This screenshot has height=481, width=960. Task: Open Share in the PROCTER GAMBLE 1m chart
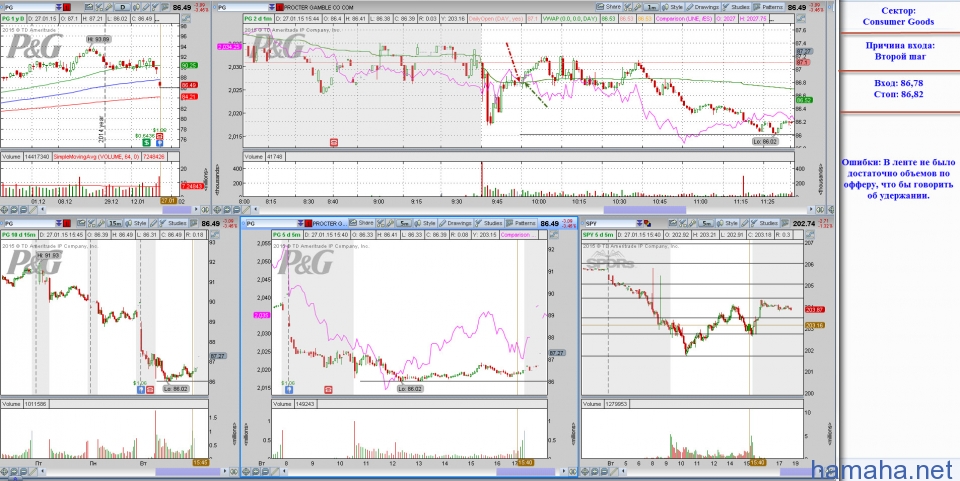click(x=609, y=7)
